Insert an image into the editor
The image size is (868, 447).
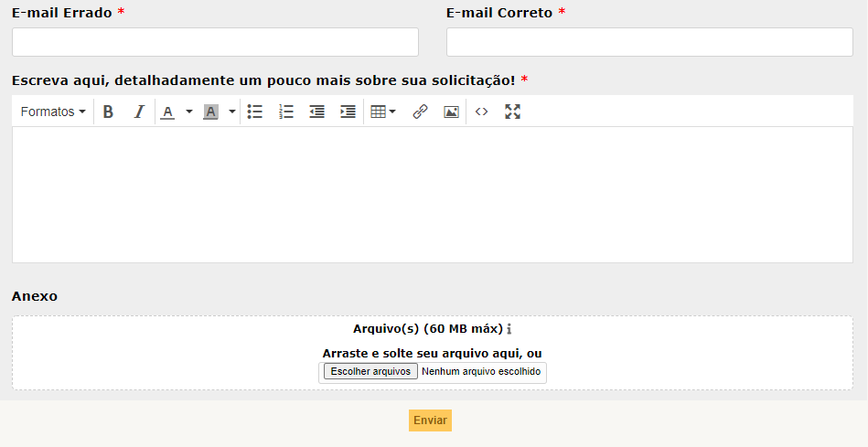click(451, 112)
